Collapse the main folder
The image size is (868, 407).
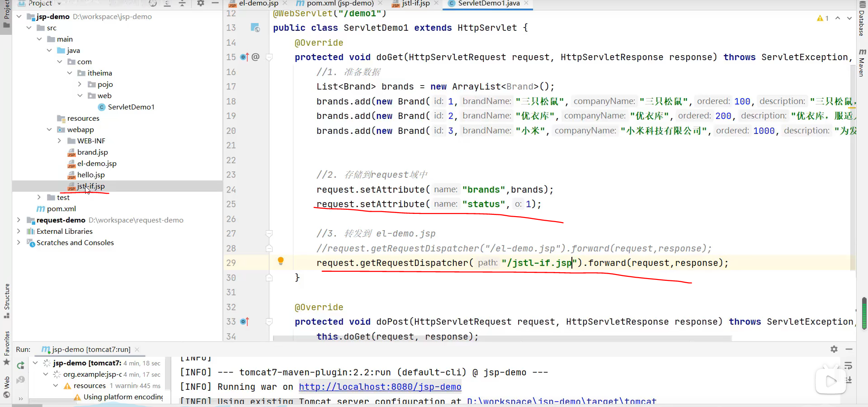[x=39, y=39]
